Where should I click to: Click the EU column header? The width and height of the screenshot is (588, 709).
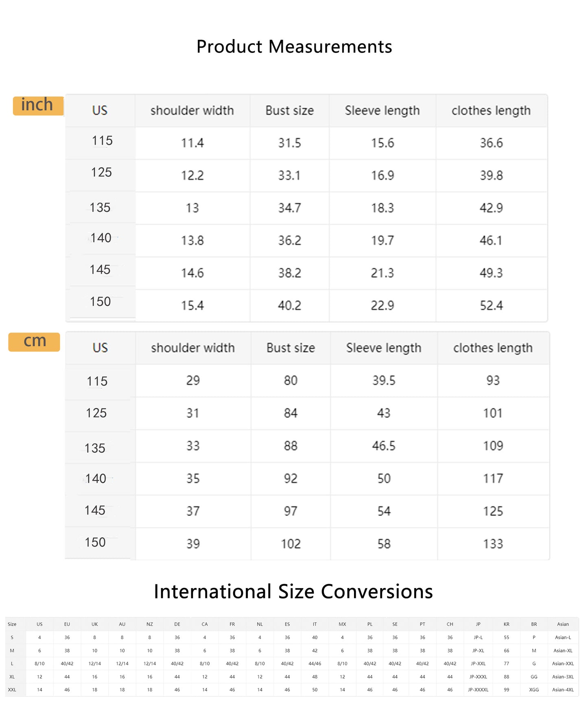(x=67, y=624)
